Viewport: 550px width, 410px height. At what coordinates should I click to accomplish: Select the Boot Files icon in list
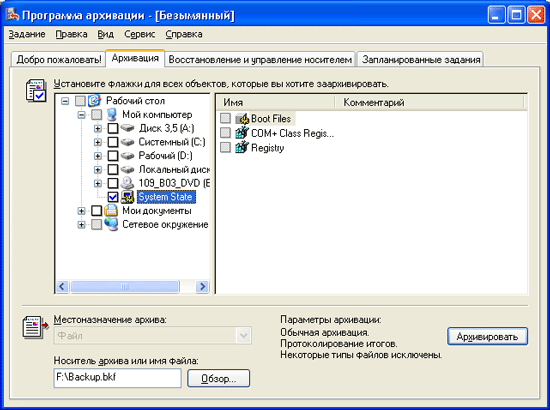coord(242,119)
